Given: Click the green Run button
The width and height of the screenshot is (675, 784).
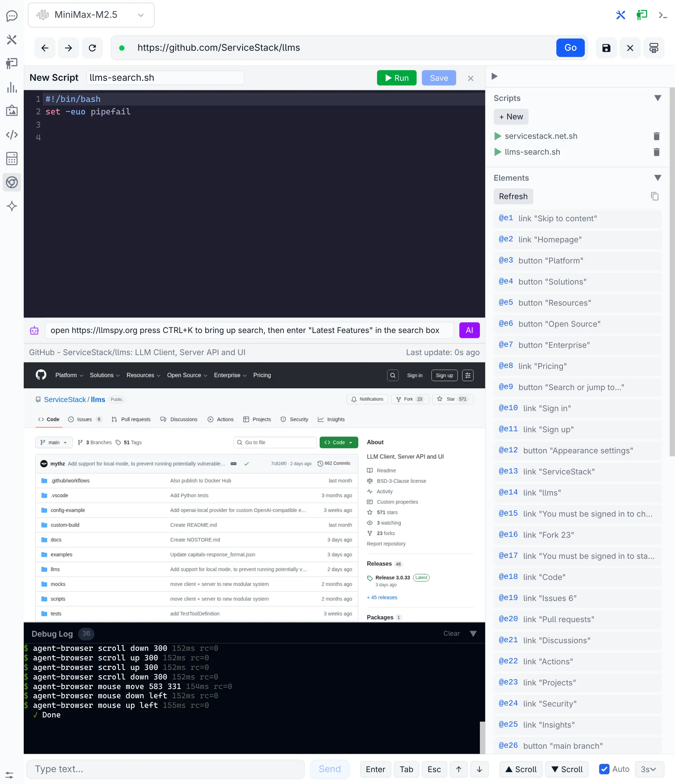Looking at the screenshot, I should pos(396,78).
